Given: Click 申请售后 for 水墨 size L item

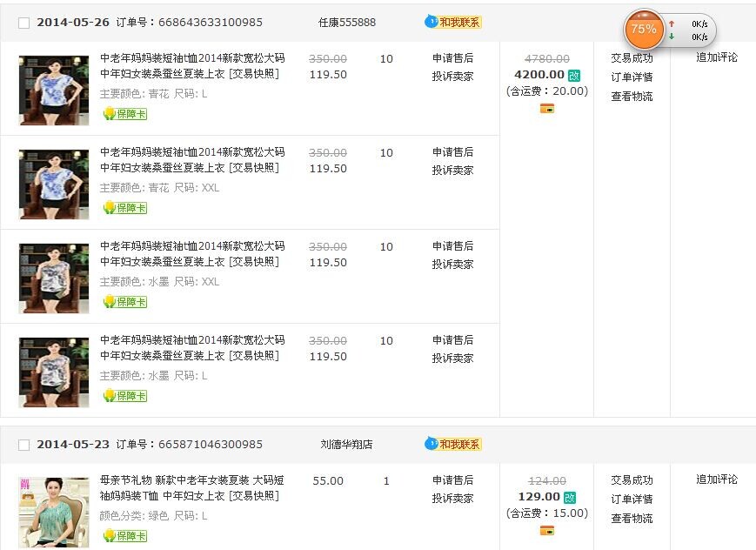Looking at the screenshot, I should tap(452, 340).
